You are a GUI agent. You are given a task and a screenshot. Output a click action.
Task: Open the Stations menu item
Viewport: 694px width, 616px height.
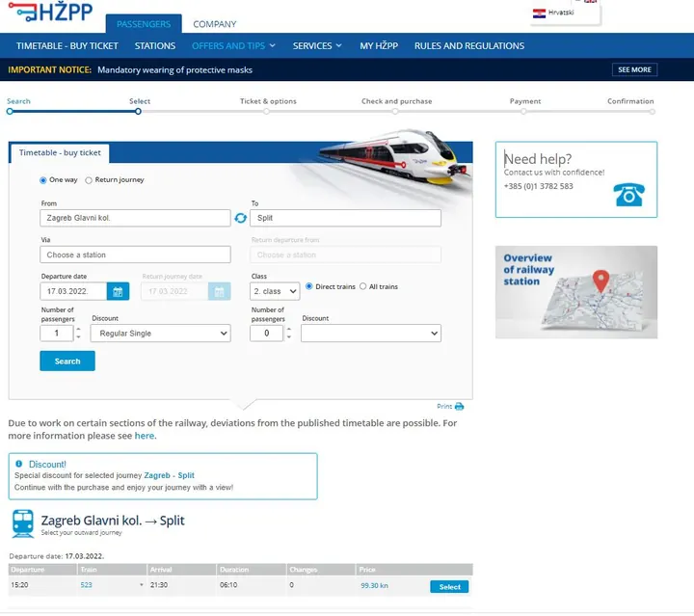pos(155,45)
